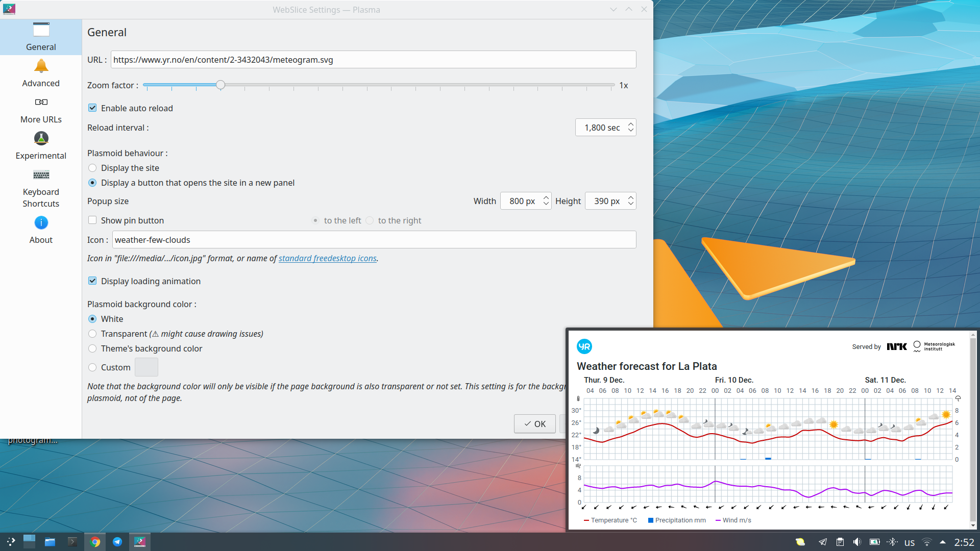980x551 pixels.
Task: Click the WebSlice app icon in title bar
Action: (9, 9)
